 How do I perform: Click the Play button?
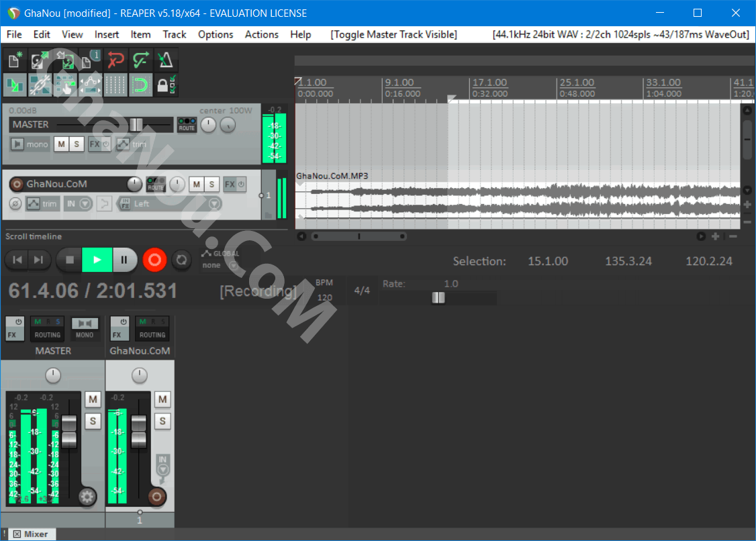pos(97,260)
